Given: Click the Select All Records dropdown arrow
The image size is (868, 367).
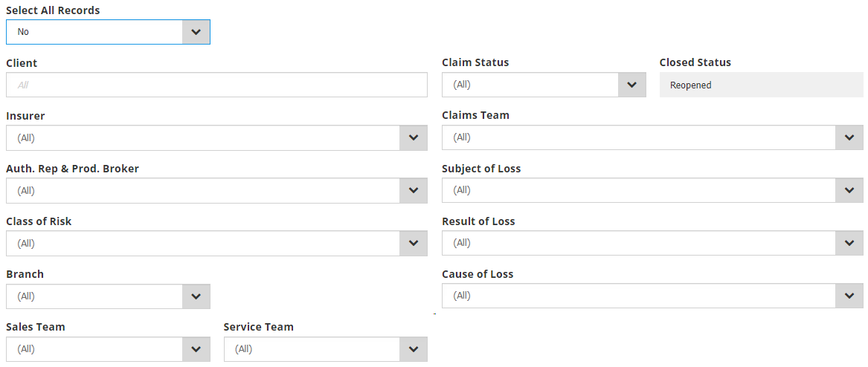Looking at the screenshot, I should point(196,32).
